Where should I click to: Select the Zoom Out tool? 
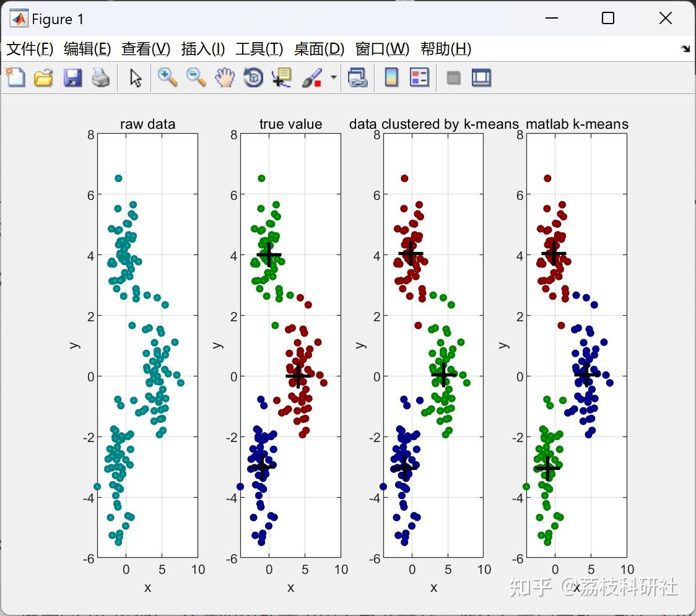pyautogui.click(x=195, y=77)
